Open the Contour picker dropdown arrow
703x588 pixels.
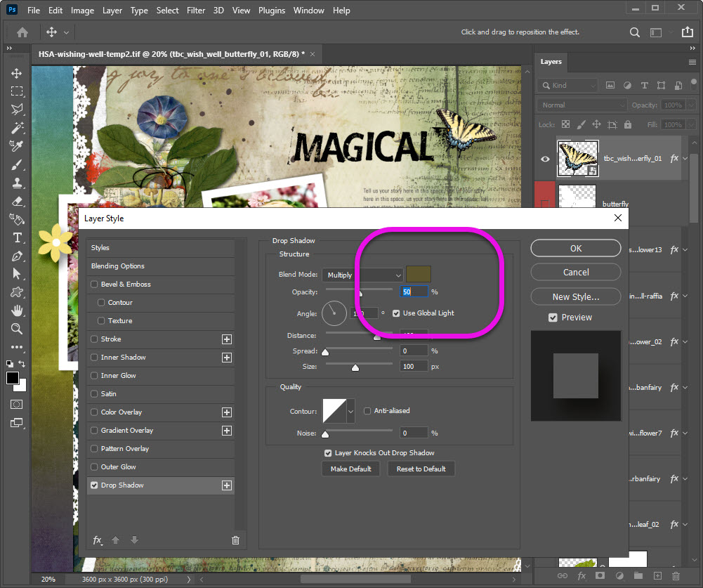(350, 412)
